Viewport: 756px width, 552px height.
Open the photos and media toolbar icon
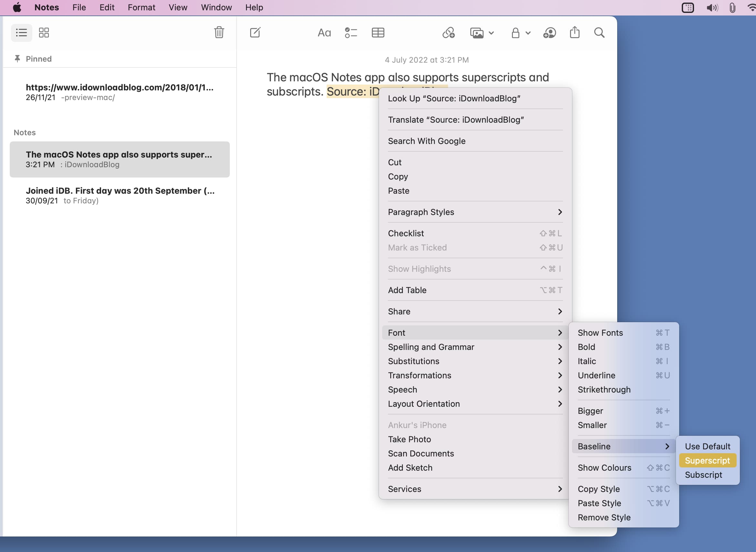coord(477,33)
